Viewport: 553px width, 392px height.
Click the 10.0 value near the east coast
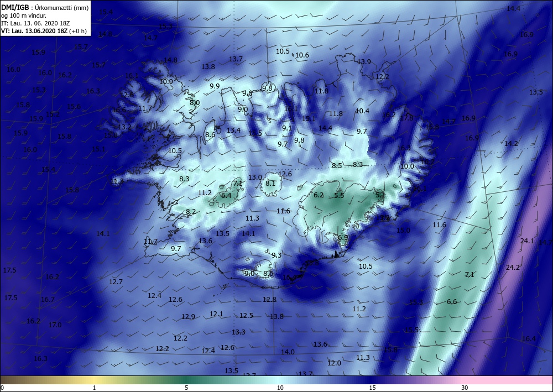[407, 166]
